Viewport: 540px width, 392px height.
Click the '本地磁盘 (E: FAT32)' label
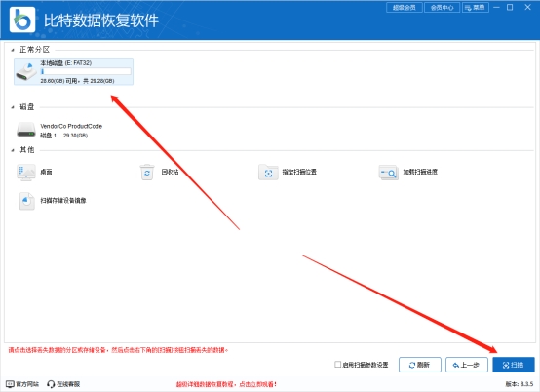click(65, 63)
